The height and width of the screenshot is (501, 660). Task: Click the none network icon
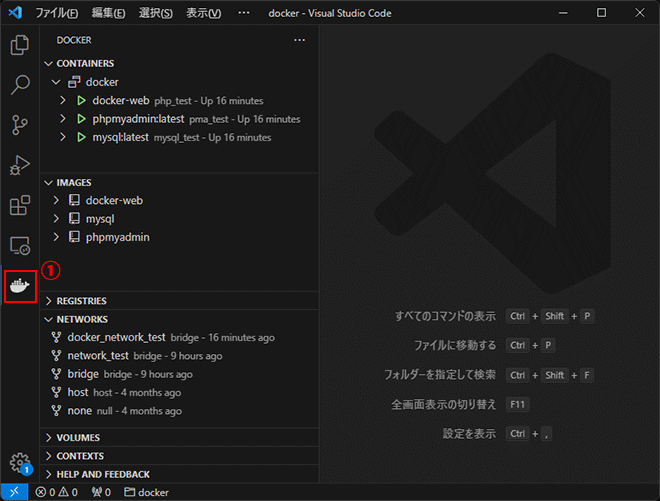pos(56,410)
